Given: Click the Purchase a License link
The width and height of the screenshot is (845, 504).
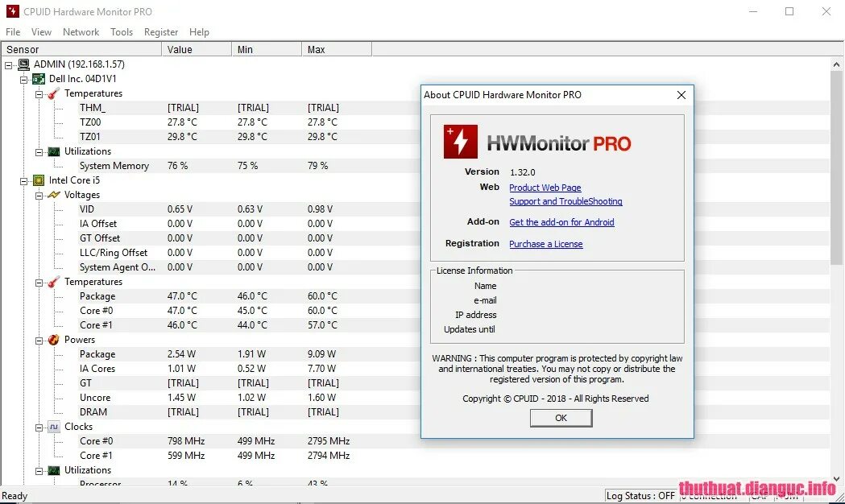Looking at the screenshot, I should pyautogui.click(x=546, y=244).
